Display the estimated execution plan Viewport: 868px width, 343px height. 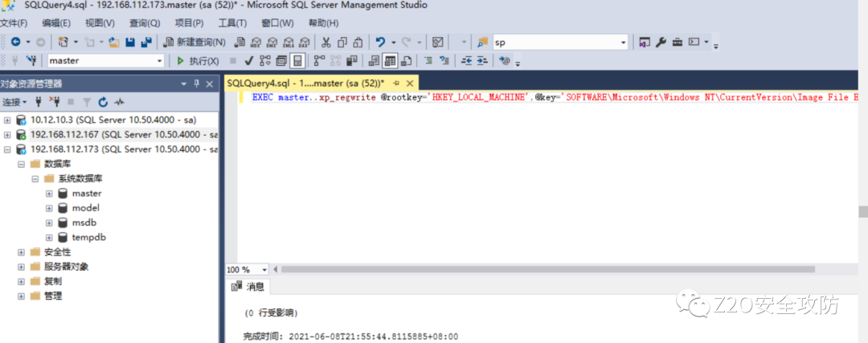(x=264, y=60)
